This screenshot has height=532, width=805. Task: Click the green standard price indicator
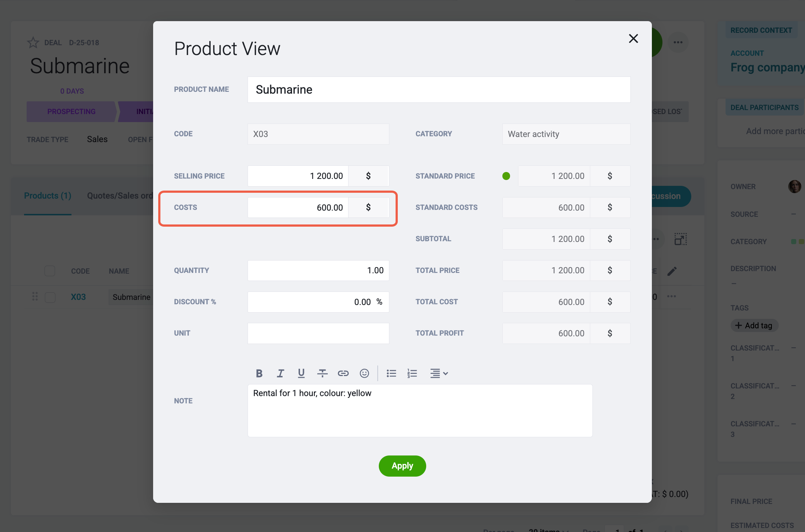506,176
